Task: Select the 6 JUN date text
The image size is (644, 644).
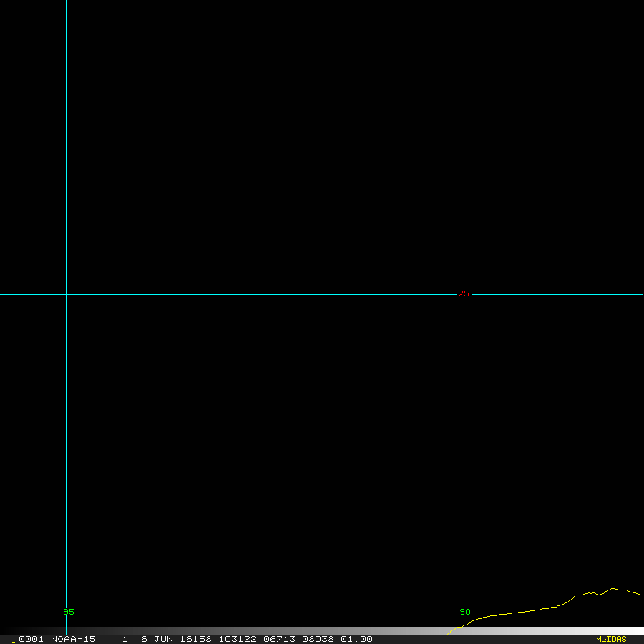Action: tap(157, 639)
